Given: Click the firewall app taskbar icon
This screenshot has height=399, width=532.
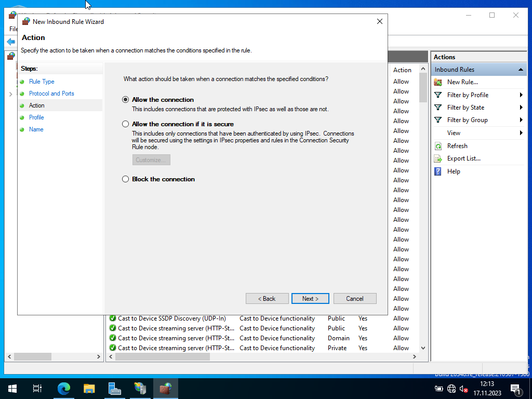Looking at the screenshot, I should coord(166,389).
